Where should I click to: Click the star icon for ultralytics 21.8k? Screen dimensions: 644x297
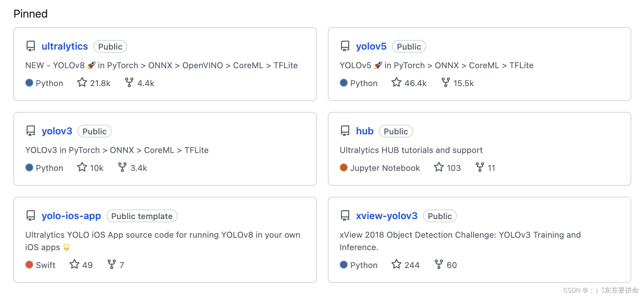point(82,82)
